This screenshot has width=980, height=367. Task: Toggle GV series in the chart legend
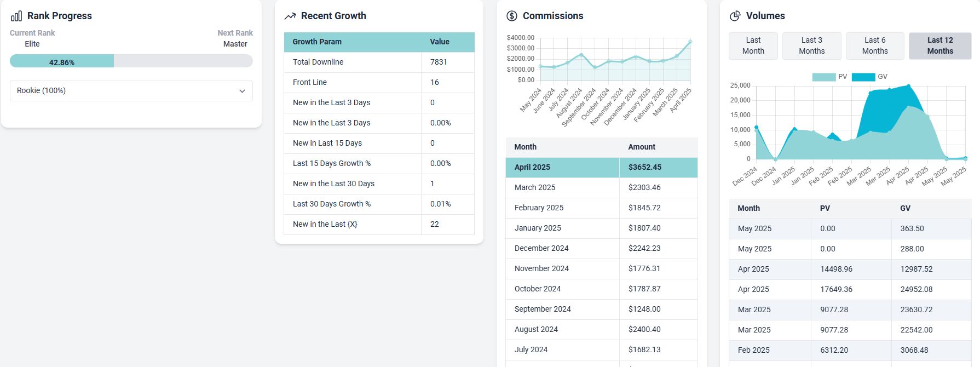[870, 77]
